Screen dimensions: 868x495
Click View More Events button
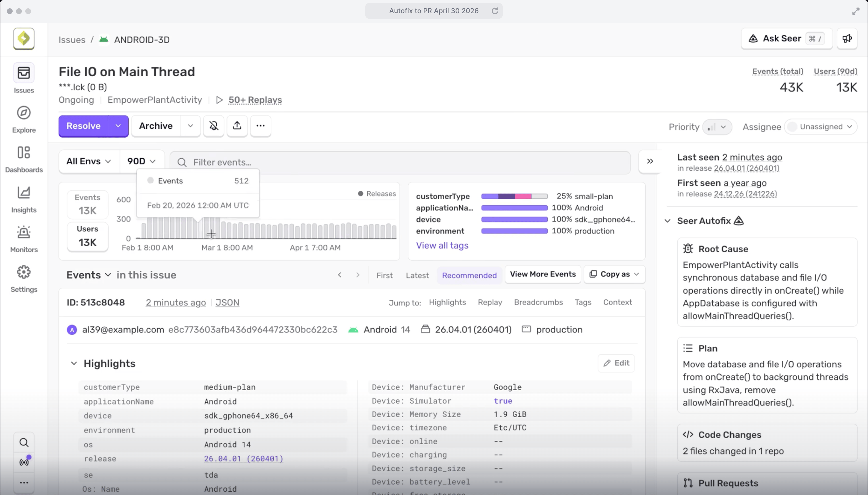coord(543,274)
